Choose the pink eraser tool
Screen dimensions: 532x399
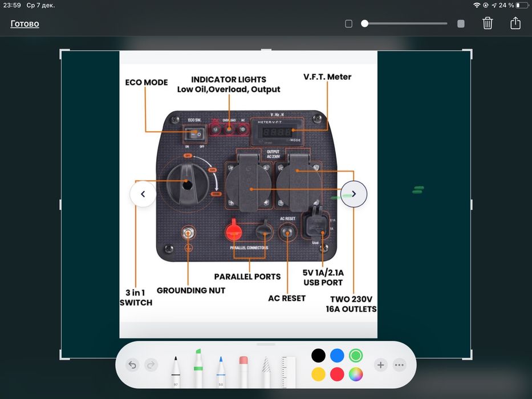coord(243,371)
